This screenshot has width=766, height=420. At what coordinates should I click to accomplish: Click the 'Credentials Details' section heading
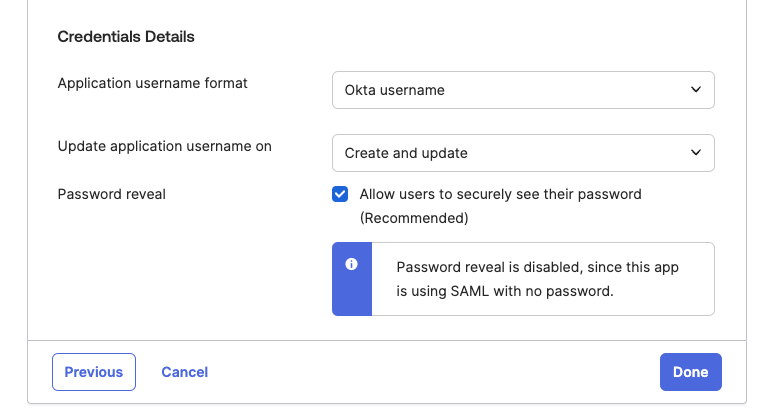click(126, 37)
